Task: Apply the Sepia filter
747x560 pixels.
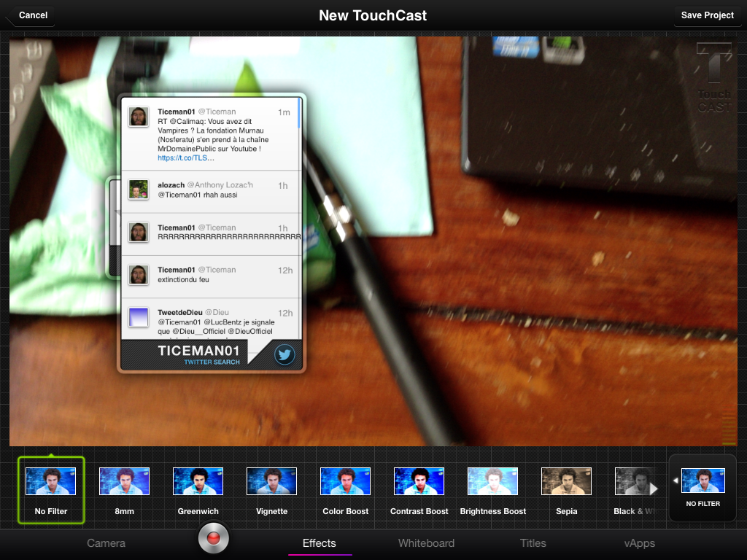Action: coord(566,481)
